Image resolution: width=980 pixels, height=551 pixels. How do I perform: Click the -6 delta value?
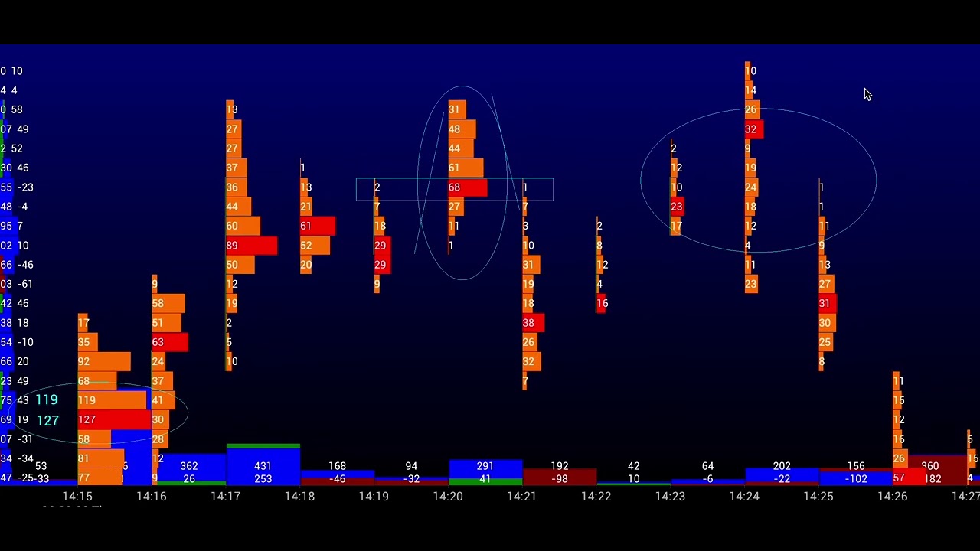(x=707, y=479)
